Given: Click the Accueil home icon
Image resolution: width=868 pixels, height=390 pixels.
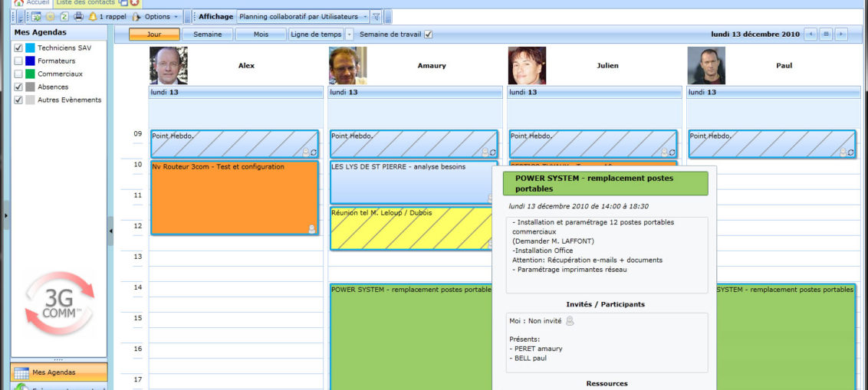Looking at the screenshot, I should coord(19,3).
